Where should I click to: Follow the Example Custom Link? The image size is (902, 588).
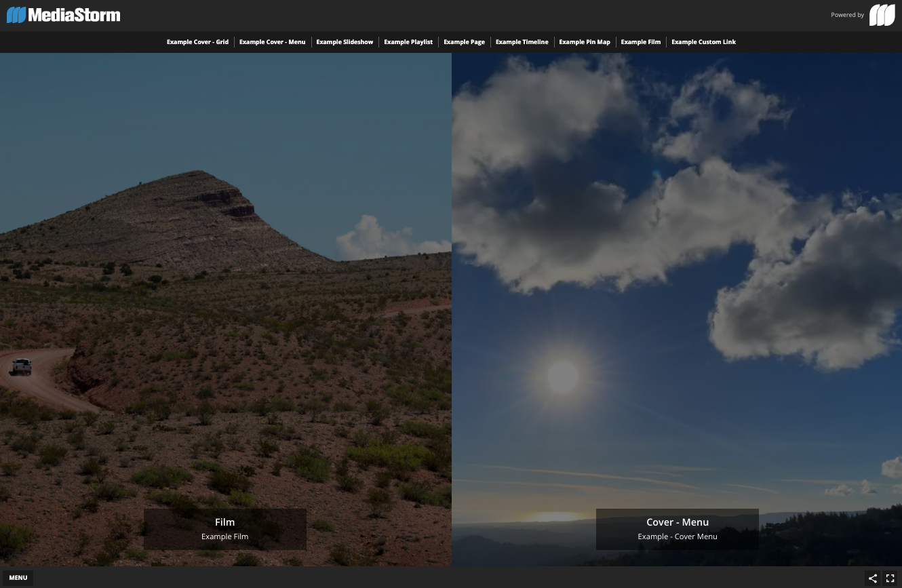click(x=703, y=41)
